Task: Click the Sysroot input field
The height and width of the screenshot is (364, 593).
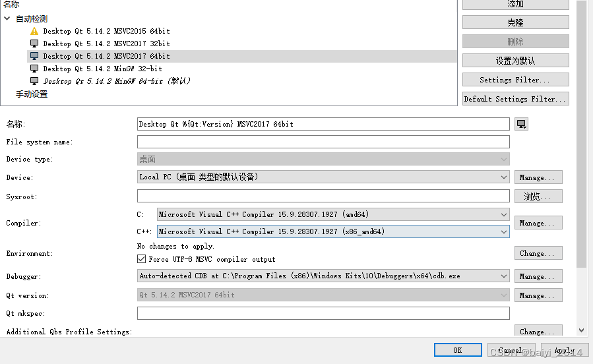Action: [323, 196]
